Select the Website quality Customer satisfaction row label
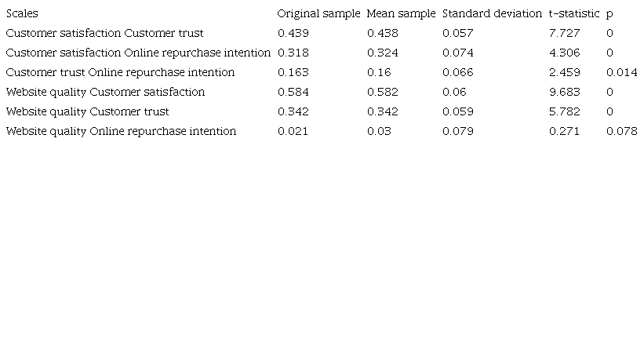This screenshot has height=357, width=644. (105, 93)
